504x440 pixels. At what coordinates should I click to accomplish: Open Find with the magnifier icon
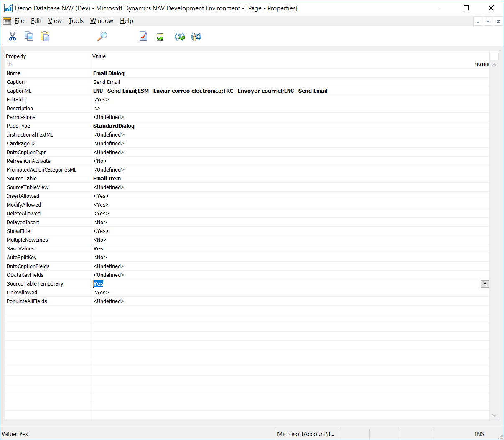click(x=102, y=37)
